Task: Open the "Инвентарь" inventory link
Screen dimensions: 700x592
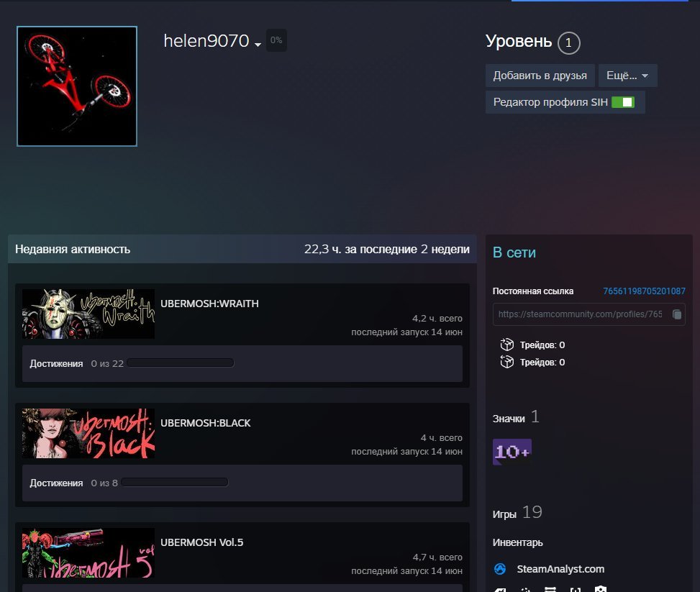Action: point(517,542)
